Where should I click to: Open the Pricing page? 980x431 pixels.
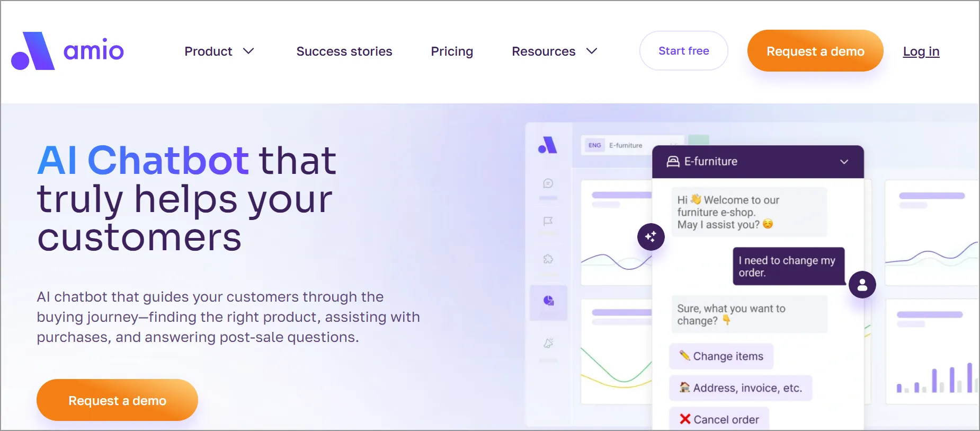pos(452,51)
